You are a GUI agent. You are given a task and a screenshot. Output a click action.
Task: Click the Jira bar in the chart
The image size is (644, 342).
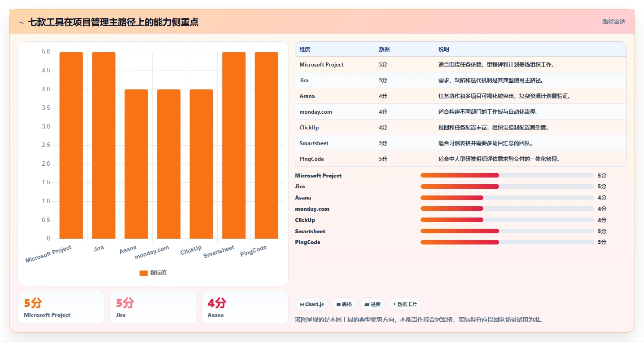(x=104, y=145)
